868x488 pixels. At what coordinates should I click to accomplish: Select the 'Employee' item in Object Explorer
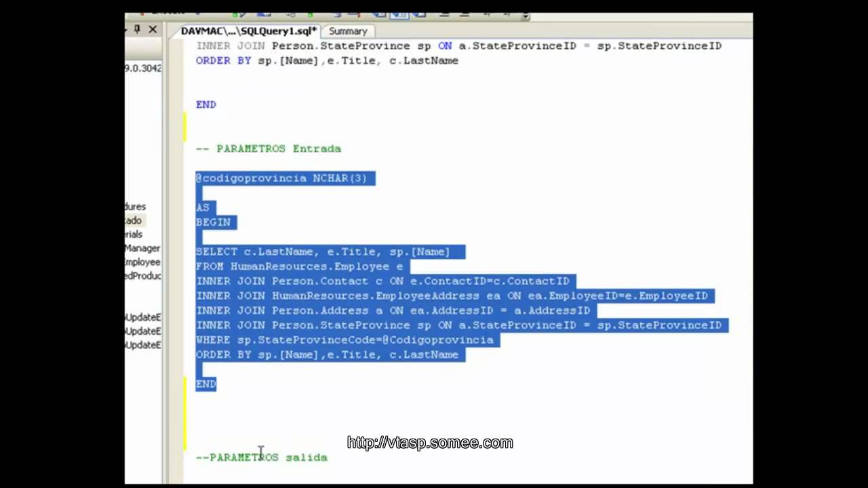142,262
